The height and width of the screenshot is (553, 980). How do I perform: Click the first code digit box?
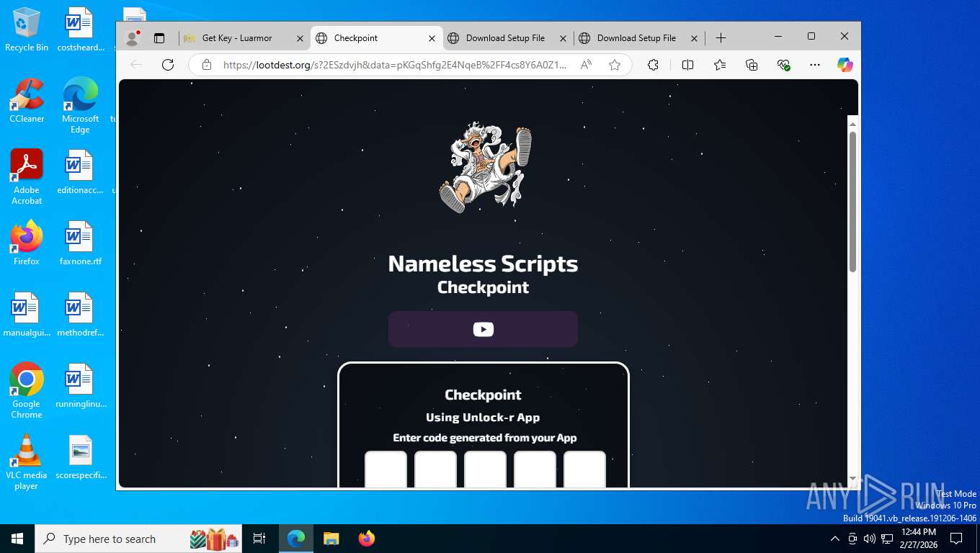point(386,469)
